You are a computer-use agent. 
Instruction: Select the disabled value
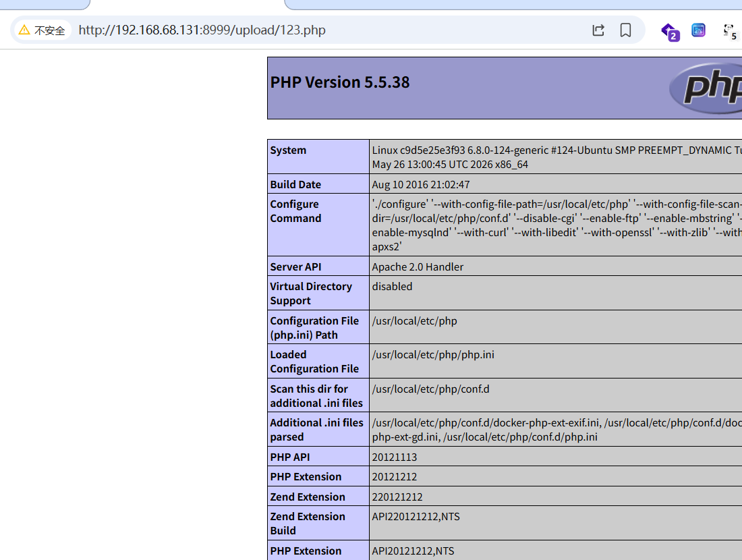point(392,286)
